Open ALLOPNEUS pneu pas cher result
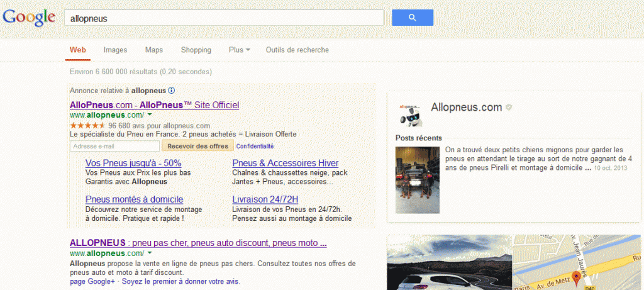 (x=198, y=243)
